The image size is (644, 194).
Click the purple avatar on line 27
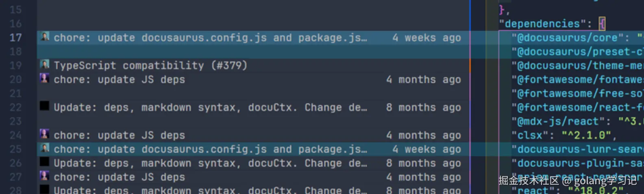click(45, 176)
